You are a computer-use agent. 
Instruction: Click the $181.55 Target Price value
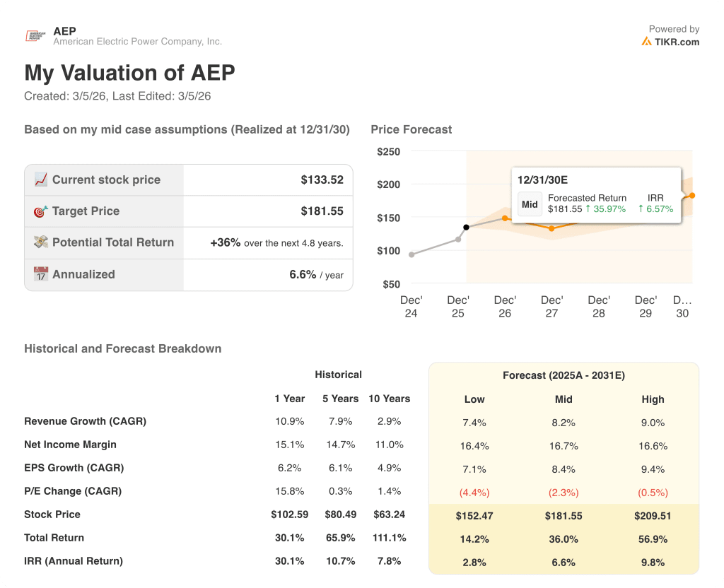click(x=322, y=211)
